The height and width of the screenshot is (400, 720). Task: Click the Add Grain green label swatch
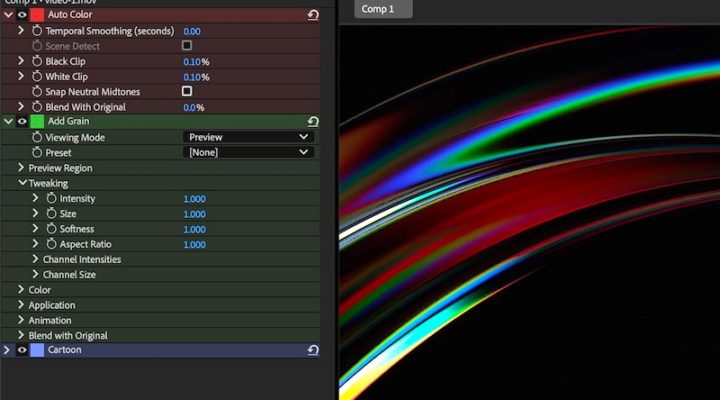[37, 121]
